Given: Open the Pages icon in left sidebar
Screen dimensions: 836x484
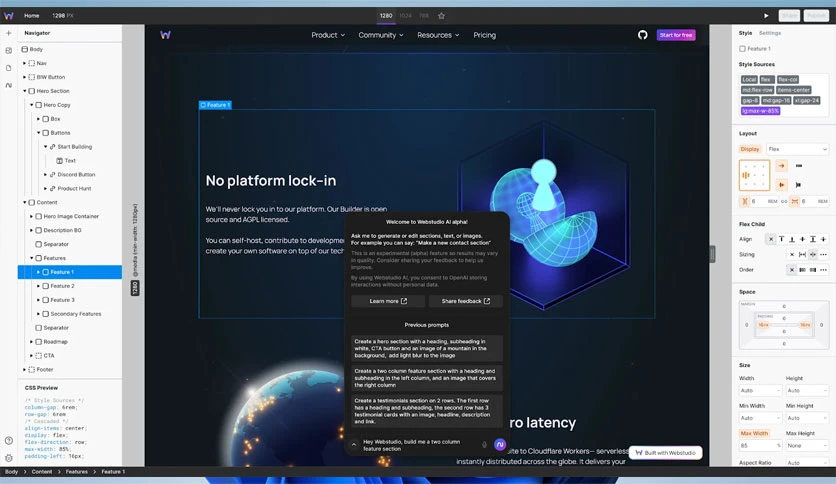Looking at the screenshot, I should click(x=9, y=68).
